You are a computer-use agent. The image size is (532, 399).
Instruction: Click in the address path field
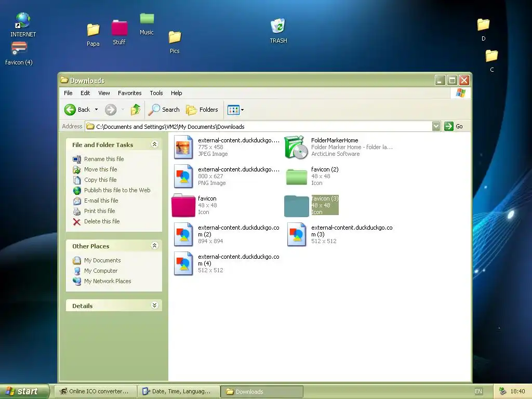pyautogui.click(x=259, y=127)
